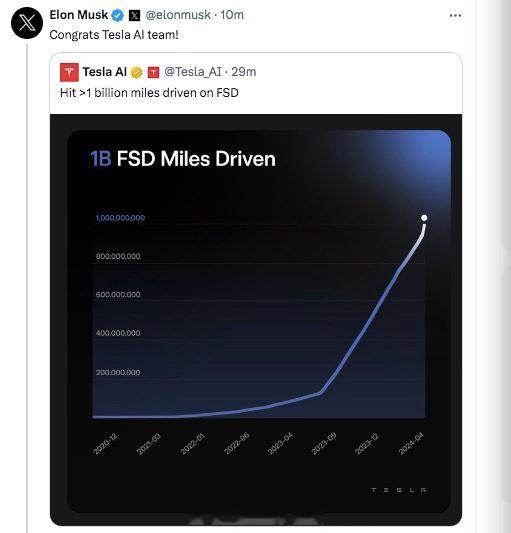Click the 2024-04 date label on chart

[411, 443]
